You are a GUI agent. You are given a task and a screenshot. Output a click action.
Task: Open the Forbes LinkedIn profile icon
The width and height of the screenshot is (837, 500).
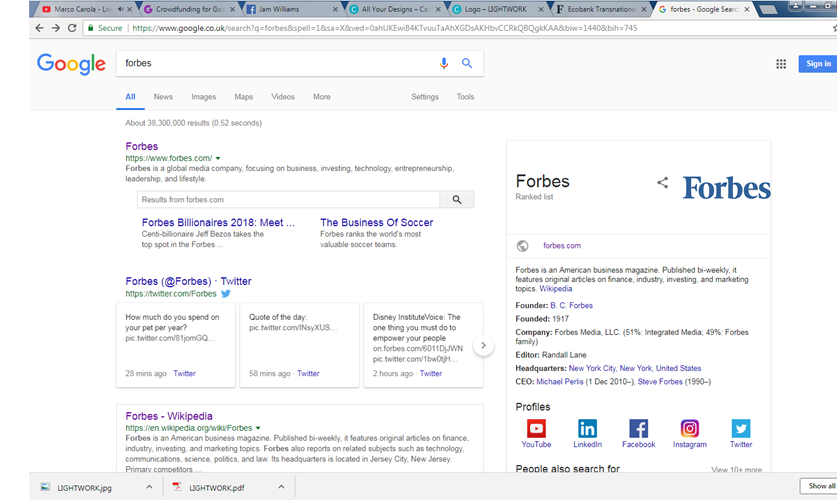(587, 428)
